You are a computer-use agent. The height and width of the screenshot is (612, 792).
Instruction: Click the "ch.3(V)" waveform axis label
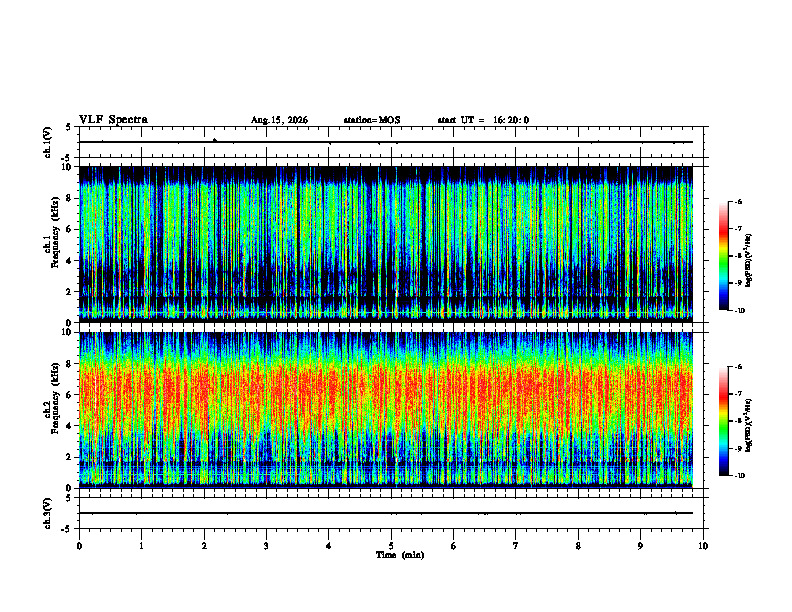tap(48, 513)
